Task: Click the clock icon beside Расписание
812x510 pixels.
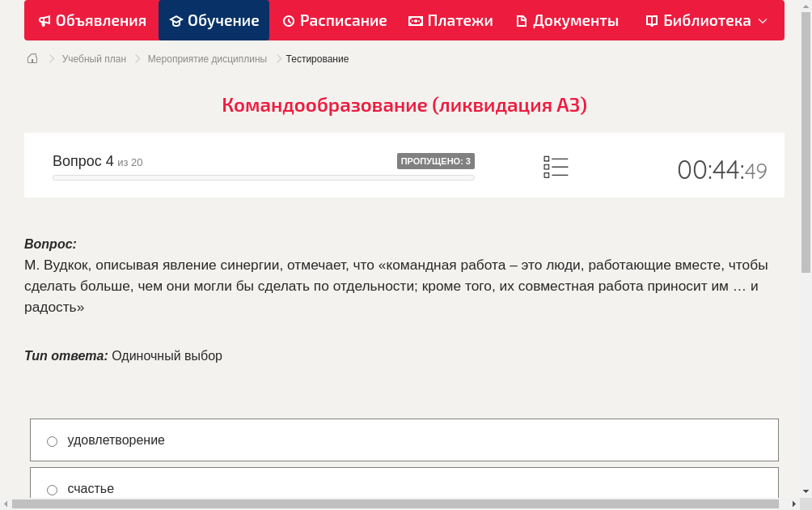Action: (288, 20)
